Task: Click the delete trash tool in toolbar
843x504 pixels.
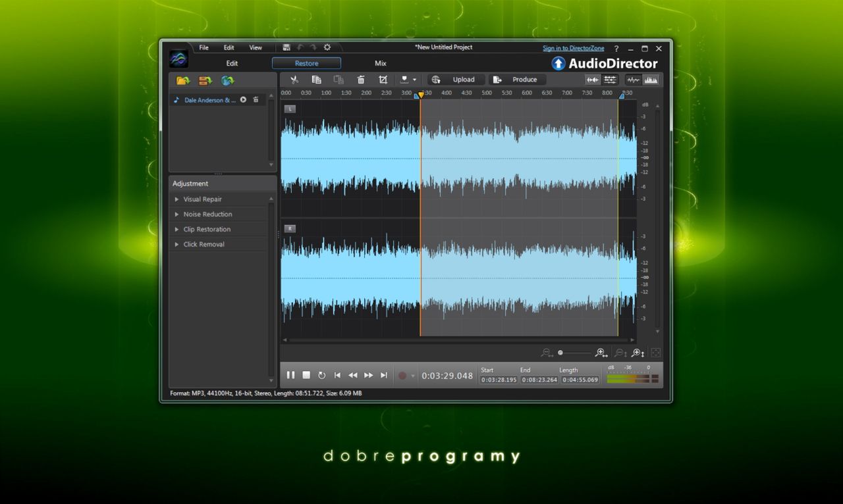Action: [x=361, y=80]
